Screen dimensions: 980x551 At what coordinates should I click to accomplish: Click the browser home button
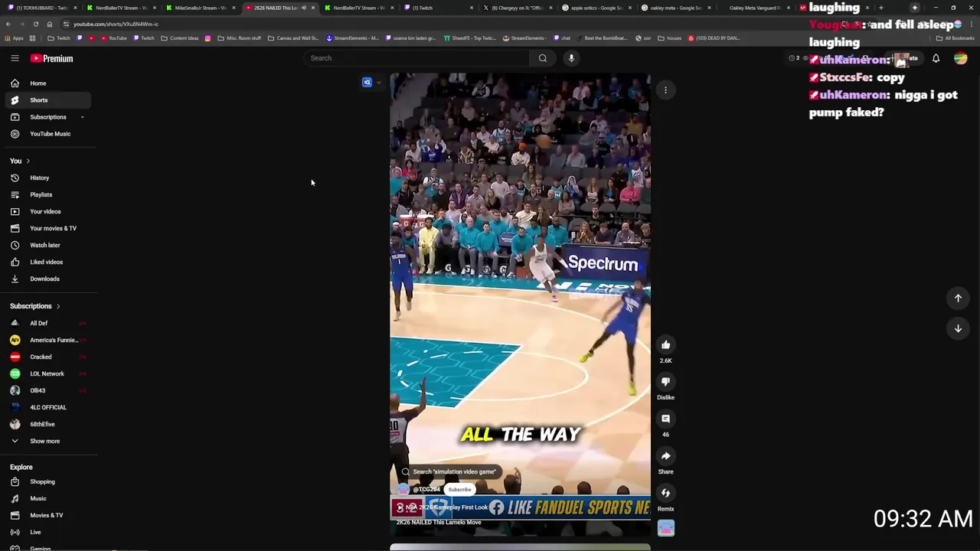click(x=50, y=24)
